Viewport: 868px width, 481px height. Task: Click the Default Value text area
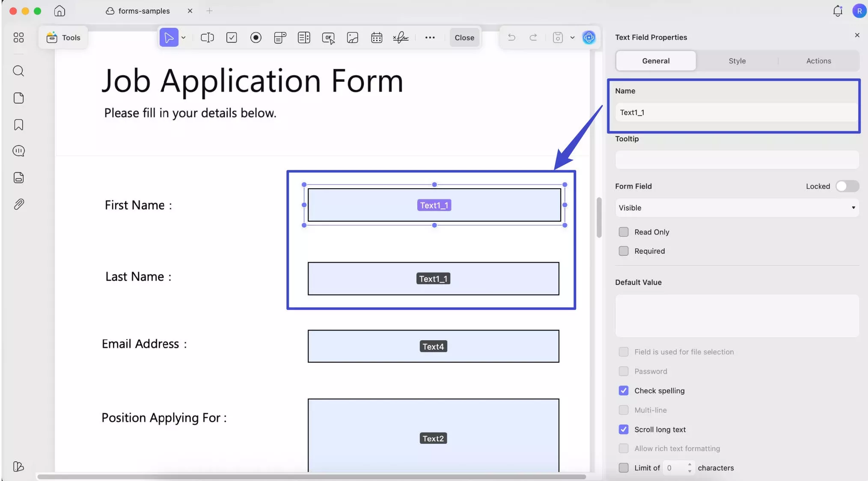(737, 316)
